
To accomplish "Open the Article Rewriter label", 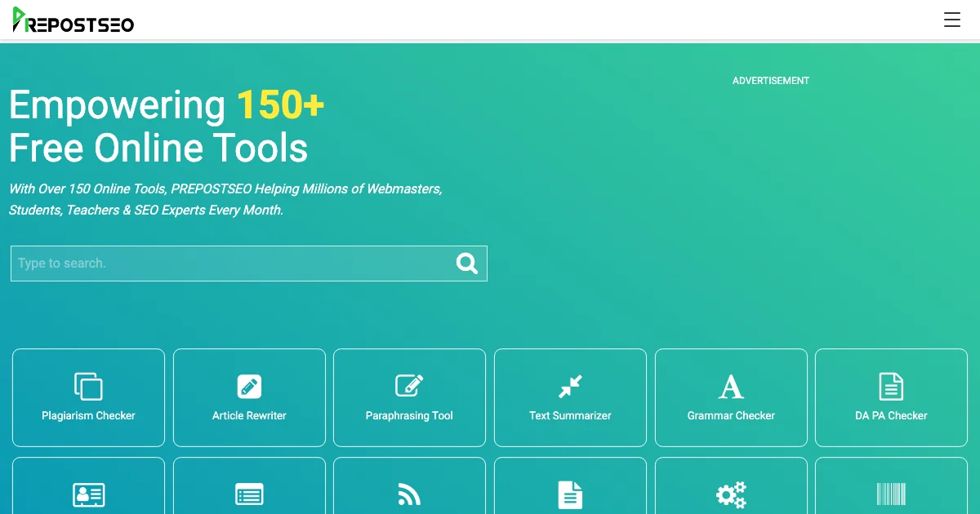I will click(x=249, y=415).
